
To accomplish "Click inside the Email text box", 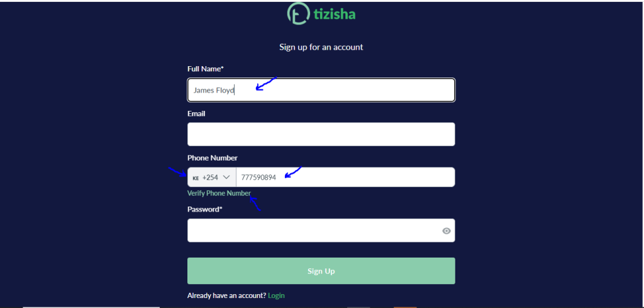I will (x=321, y=134).
